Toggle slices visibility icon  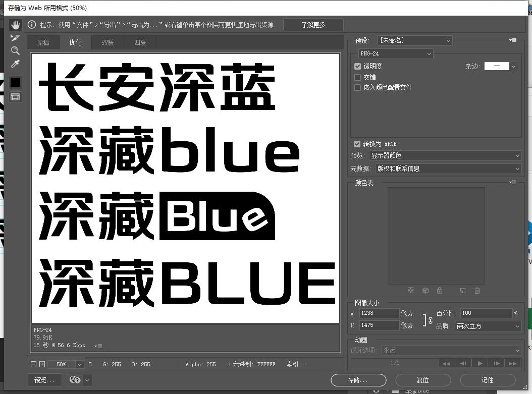(15, 97)
